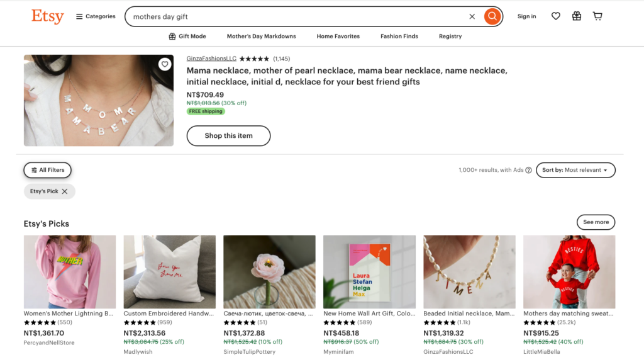Click See more for Etsy's Picks
This screenshot has width=644, height=362.
pyautogui.click(x=596, y=222)
